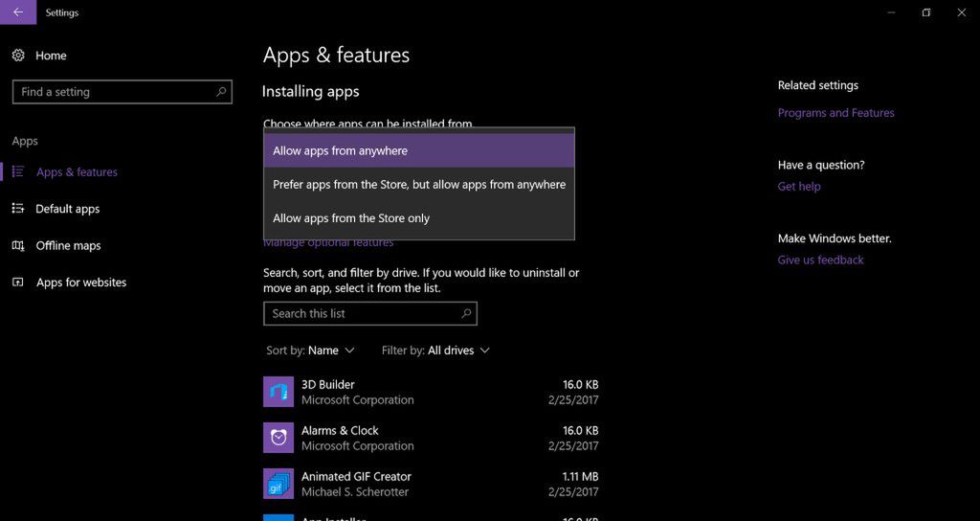Click the Get help link
This screenshot has width=980, height=521.
799,187
